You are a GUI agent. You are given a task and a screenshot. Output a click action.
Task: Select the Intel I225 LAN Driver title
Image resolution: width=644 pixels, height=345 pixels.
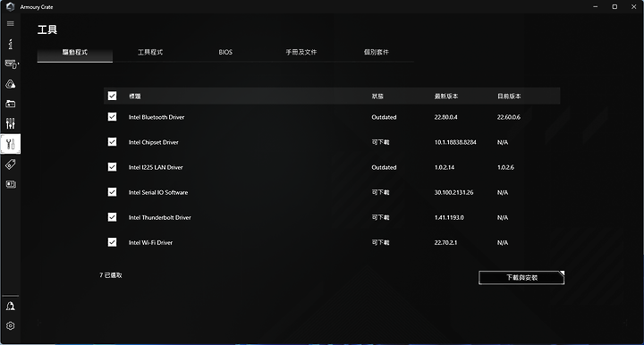[156, 167]
